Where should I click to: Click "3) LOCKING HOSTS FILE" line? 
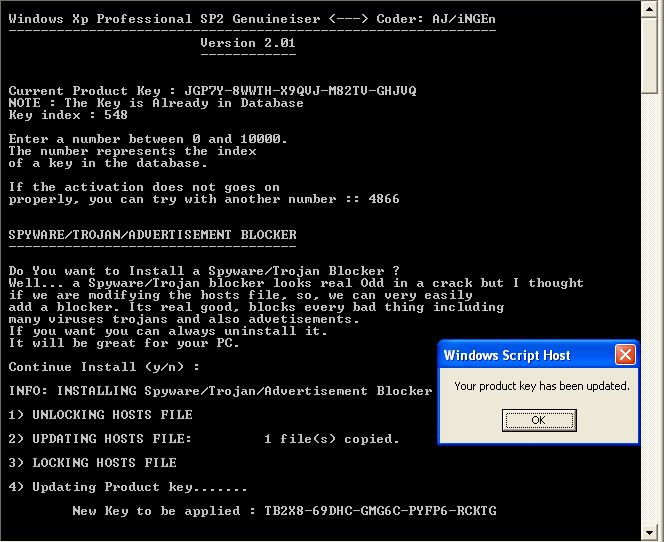pyautogui.click(x=92, y=462)
